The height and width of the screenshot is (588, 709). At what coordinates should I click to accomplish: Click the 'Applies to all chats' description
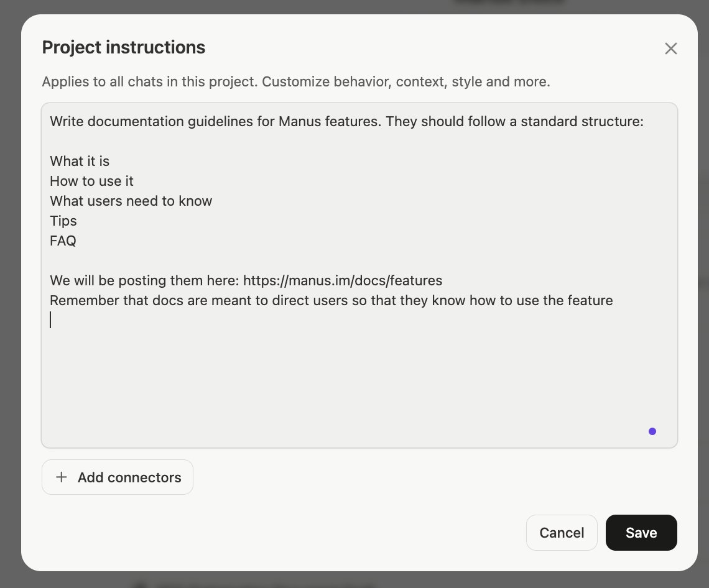coord(295,81)
